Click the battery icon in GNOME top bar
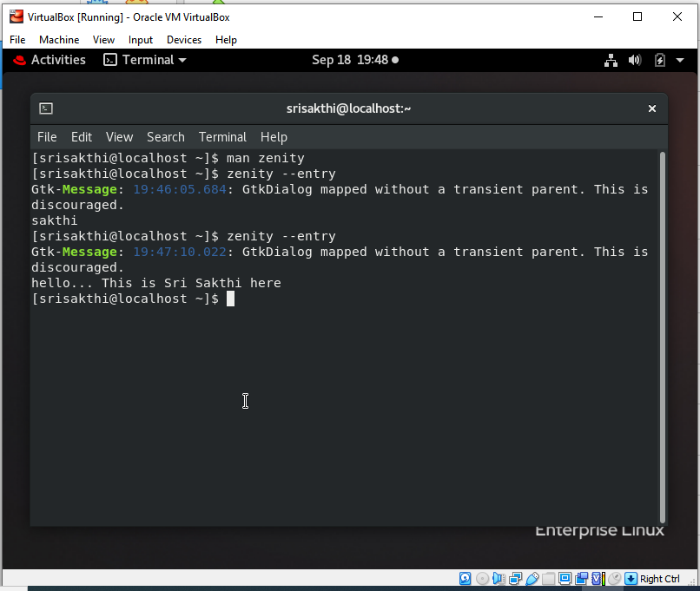This screenshot has height=591, width=700. [660, 60]
